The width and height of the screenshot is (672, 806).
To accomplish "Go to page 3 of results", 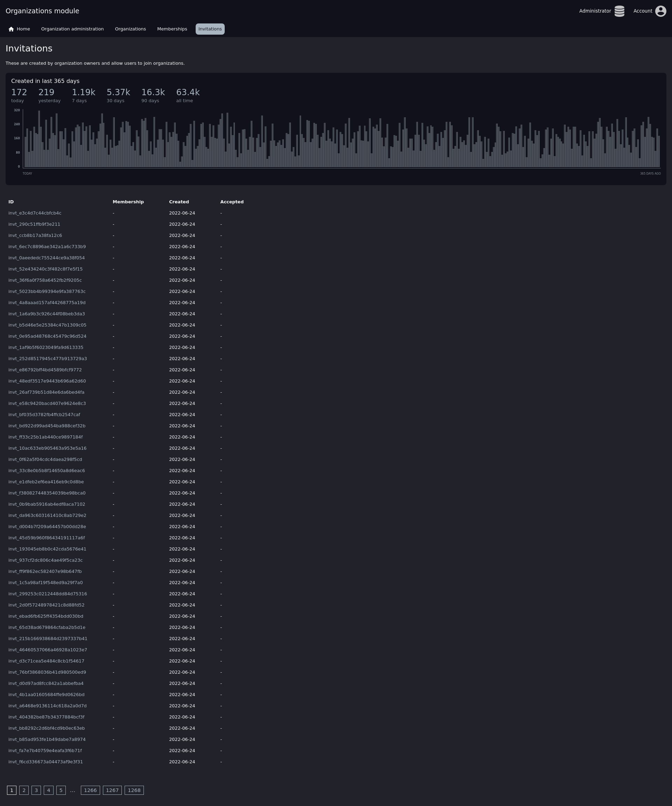I will [x=36, y=790].
